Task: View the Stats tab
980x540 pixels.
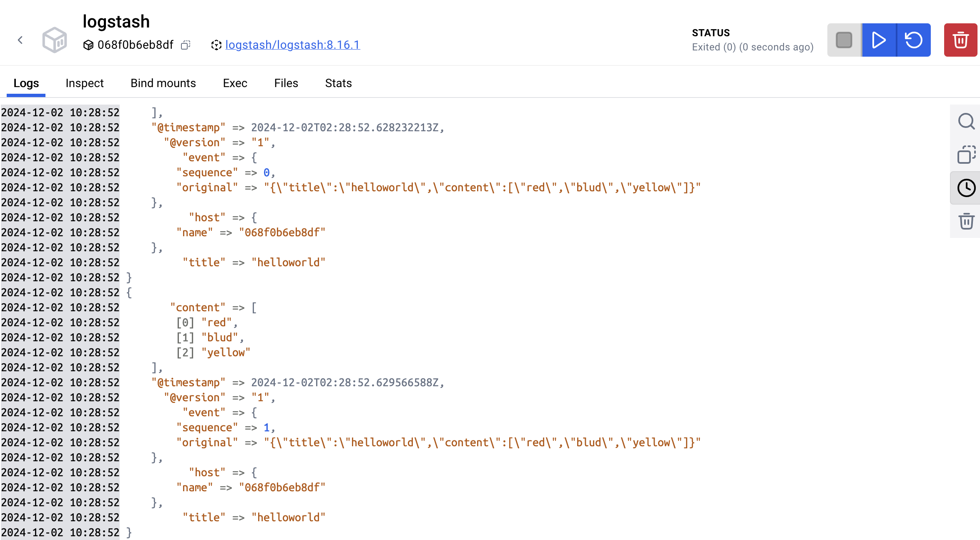Action: click(338, 83)
